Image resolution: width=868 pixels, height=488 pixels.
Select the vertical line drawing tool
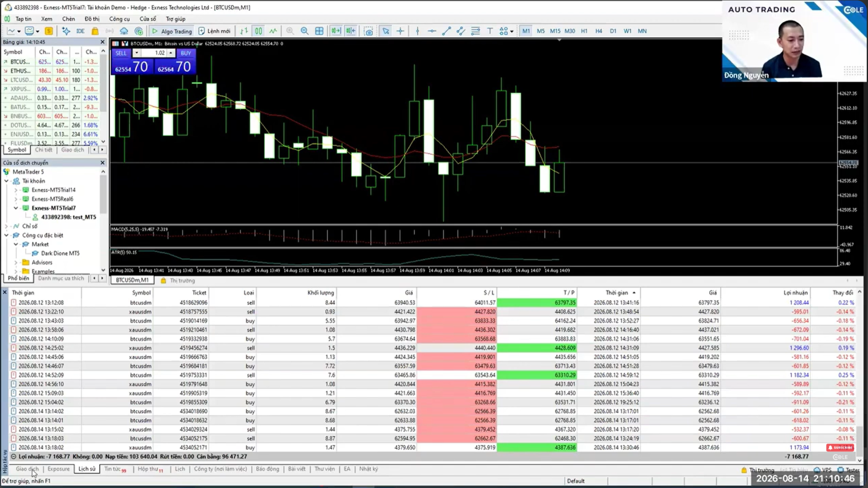(x=417, y=31)
